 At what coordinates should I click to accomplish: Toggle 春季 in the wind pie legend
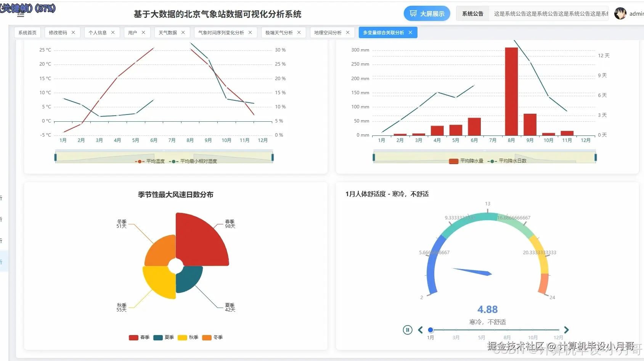(x=139, y=337)
